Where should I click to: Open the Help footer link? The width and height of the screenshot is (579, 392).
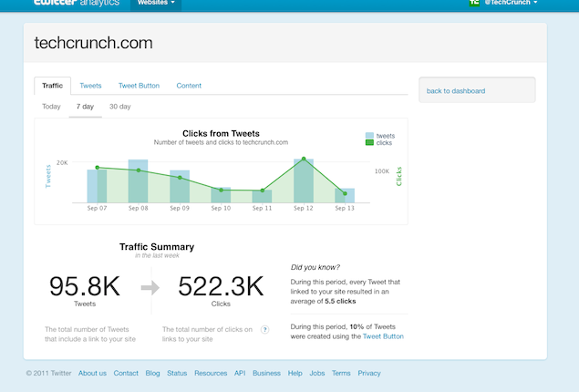295,373
